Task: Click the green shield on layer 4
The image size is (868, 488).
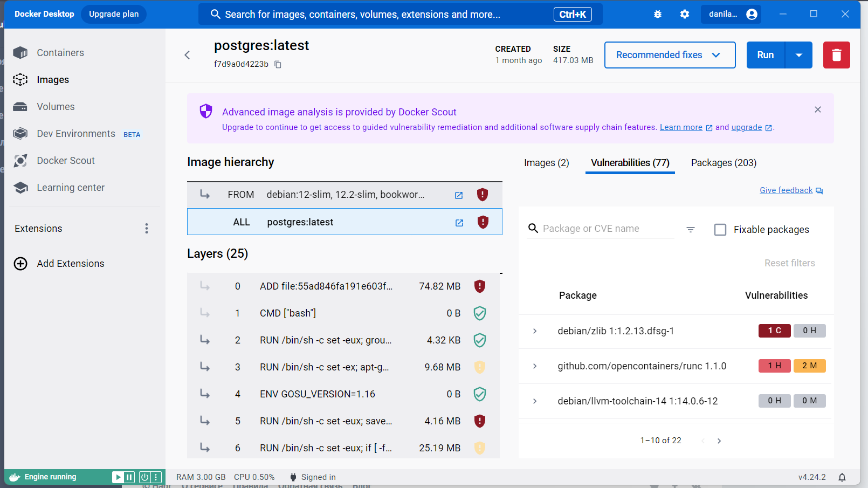Action: 480,394
